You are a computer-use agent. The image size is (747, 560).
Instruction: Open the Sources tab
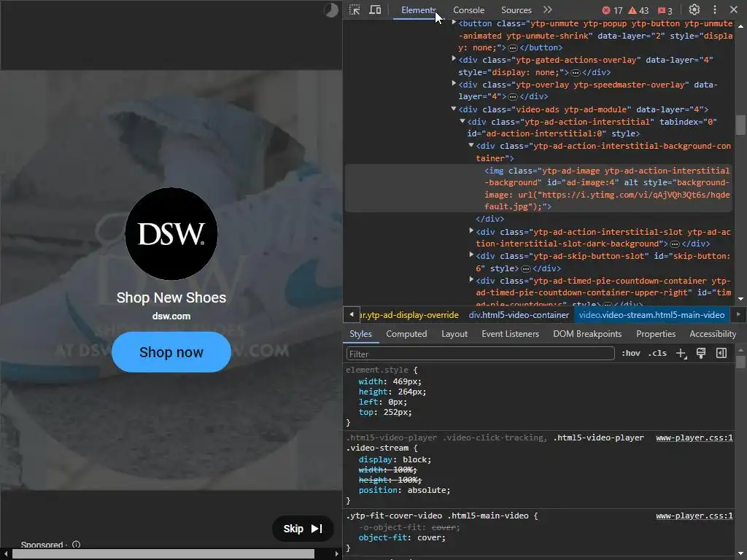coord(516,10)
